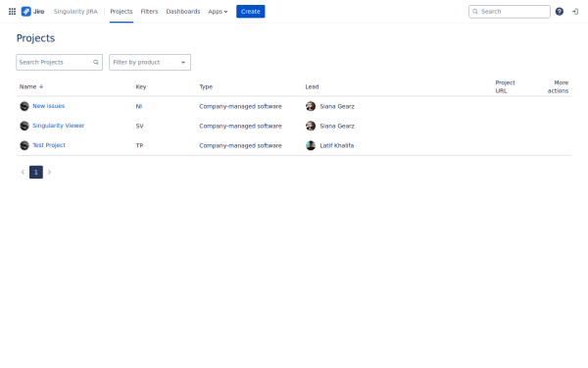The height and width of the screenshot is (368, 588).
Task: Click Siana Gearz avatar in Singularity Viewer row
Action: click(311, 126)
